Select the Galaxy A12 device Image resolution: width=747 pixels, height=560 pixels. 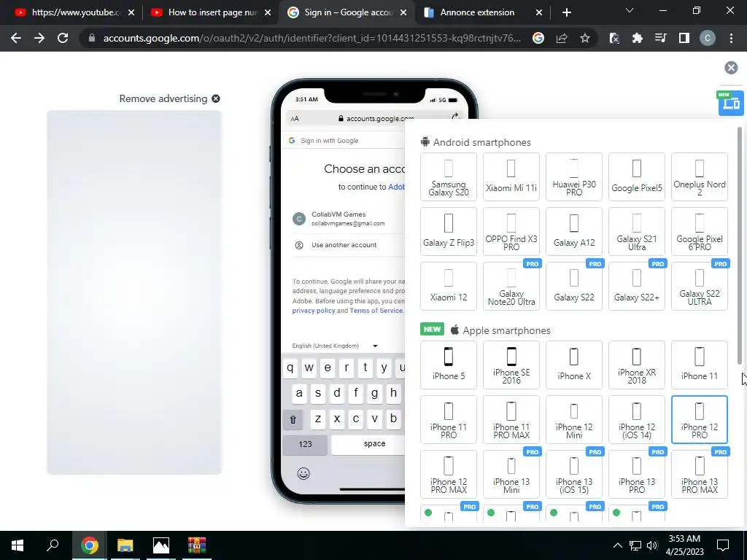pos(574,231)
